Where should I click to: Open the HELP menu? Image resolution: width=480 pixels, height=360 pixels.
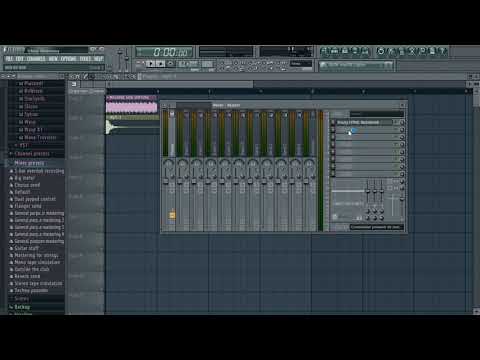98,59
